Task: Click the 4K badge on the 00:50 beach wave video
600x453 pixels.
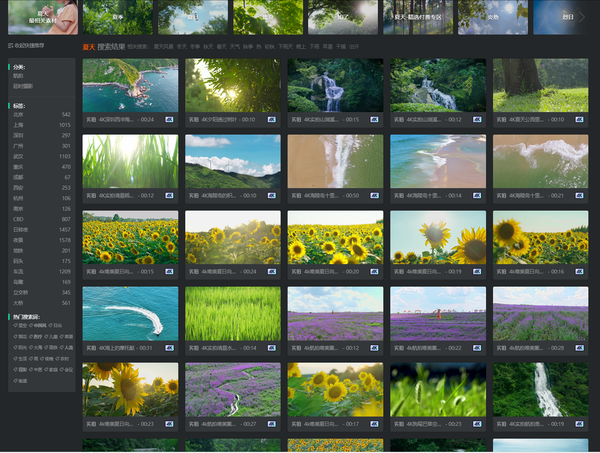Action: [374, 196]
